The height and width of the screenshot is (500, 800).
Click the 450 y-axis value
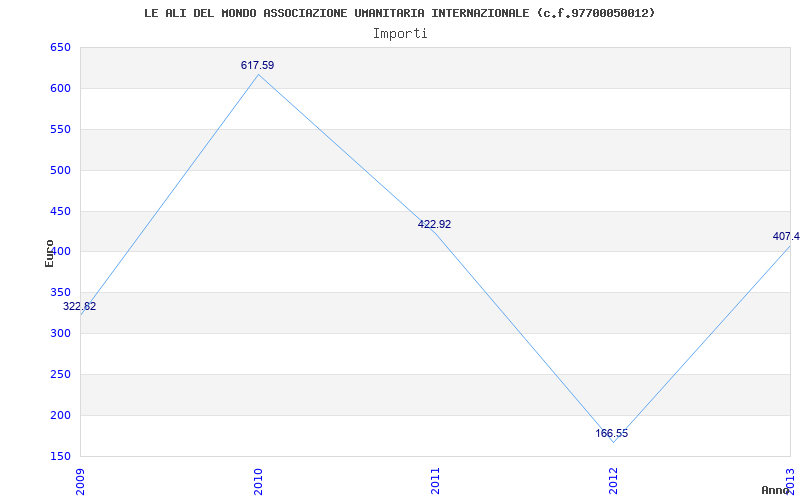(60, 211)
